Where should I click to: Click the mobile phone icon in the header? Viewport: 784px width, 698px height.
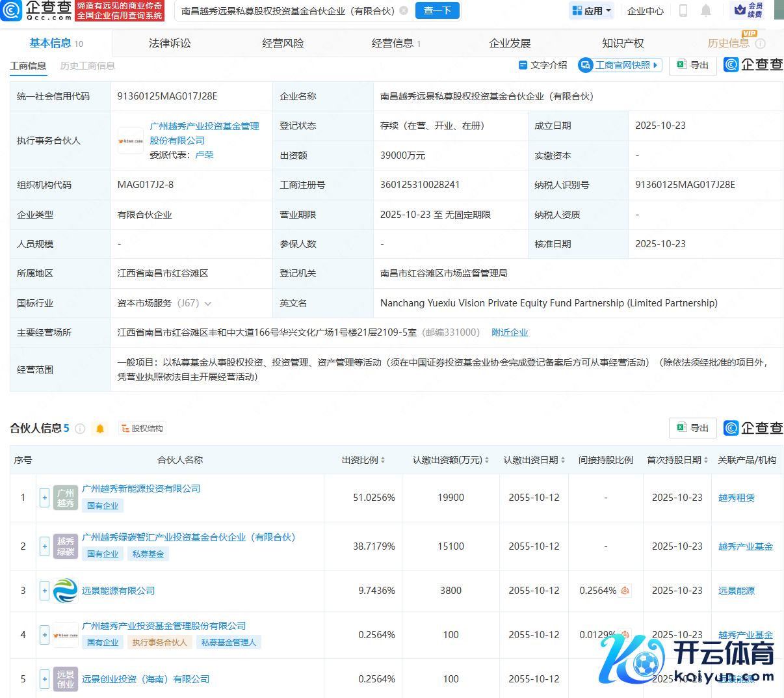[683, 10]
